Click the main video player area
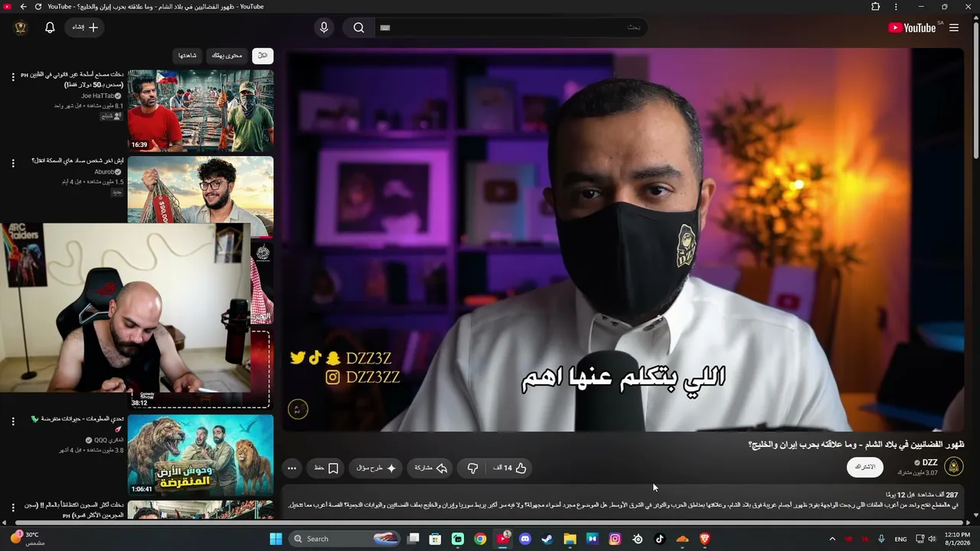The width and height of the screenshot is (980, 551). point(623,240)
